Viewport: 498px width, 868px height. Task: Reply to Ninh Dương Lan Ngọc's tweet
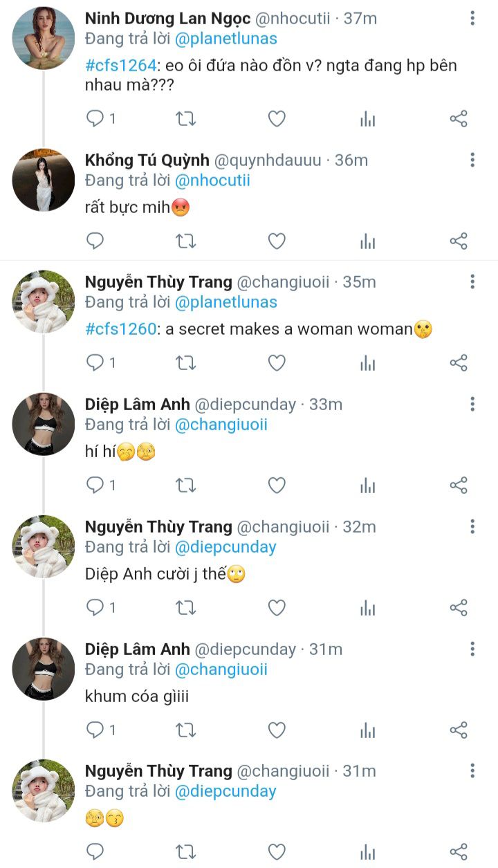pyautogui.click(x=95, y=119)
